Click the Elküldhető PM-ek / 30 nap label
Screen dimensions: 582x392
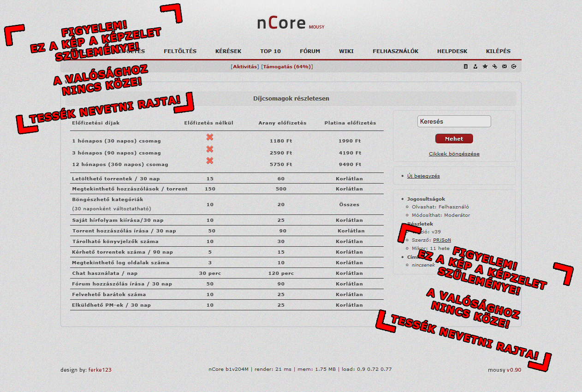(111, 305)
